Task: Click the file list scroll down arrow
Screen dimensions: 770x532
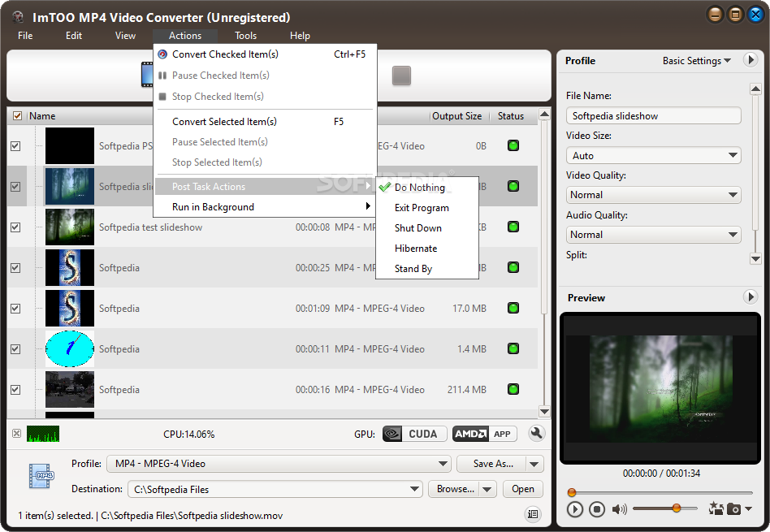Action: pos(544,412)
